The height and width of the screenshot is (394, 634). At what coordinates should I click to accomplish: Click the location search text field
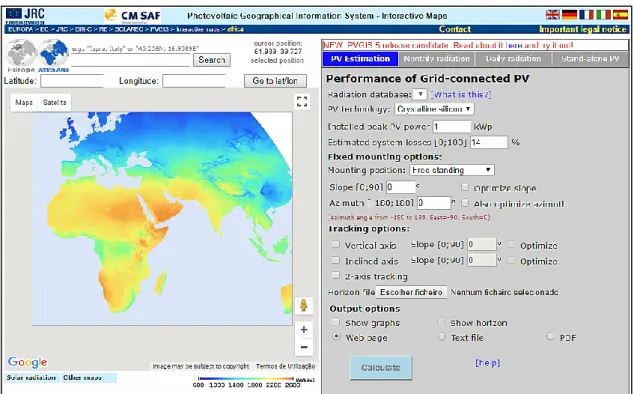(130, 60)
